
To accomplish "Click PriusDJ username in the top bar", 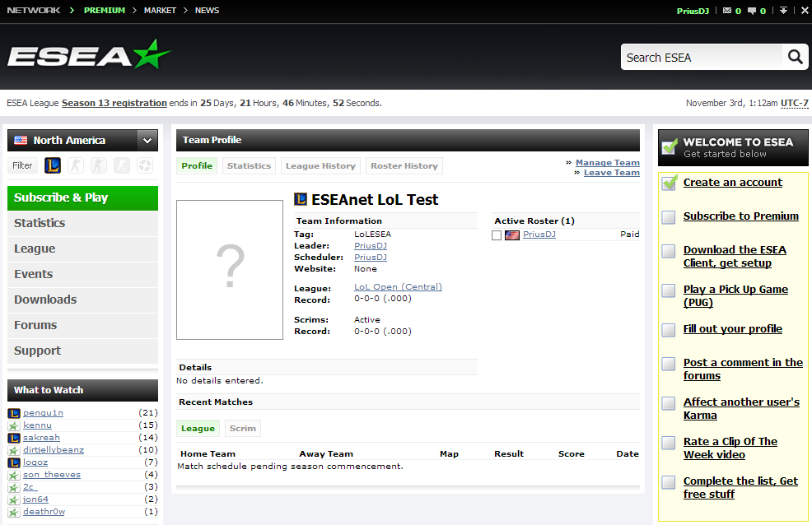I will click(693, 11).
